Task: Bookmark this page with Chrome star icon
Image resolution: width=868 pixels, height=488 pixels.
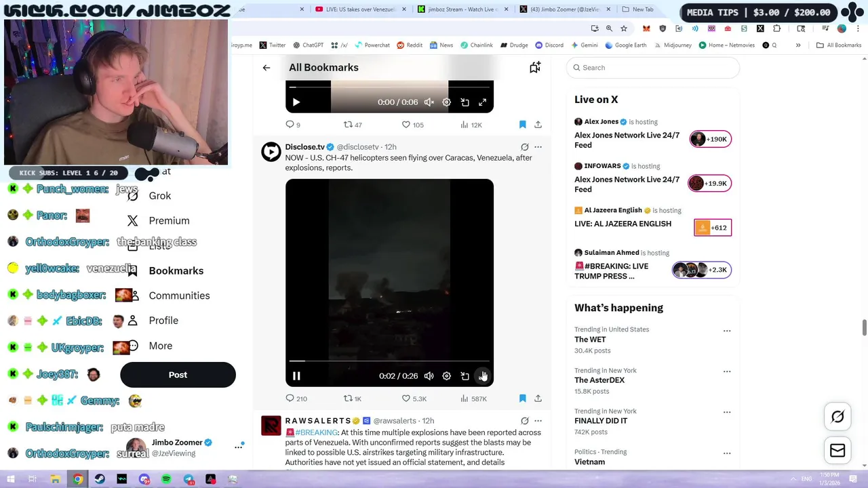Action: 624,28
